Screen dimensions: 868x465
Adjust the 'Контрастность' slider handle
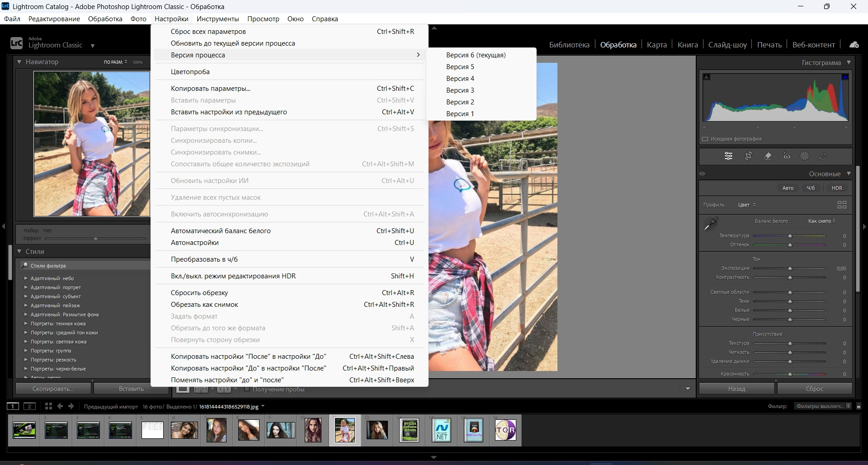point(790,277)
